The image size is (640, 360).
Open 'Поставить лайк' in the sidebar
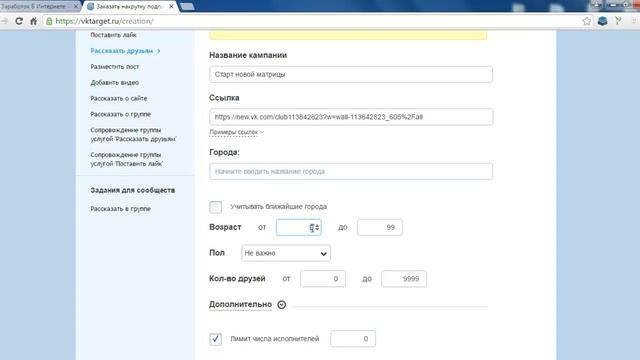(x=113, y=35)
